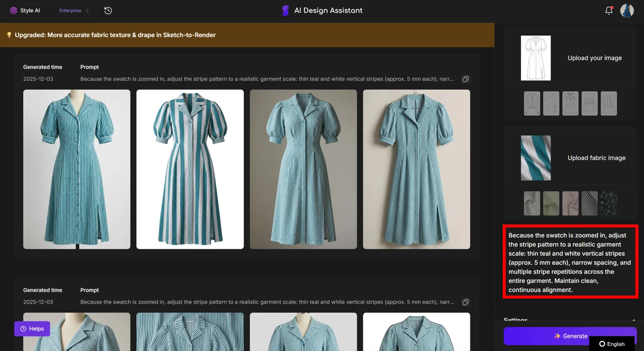Open the user profile avatar menu
644x351 pixels.
coord(627,10)
